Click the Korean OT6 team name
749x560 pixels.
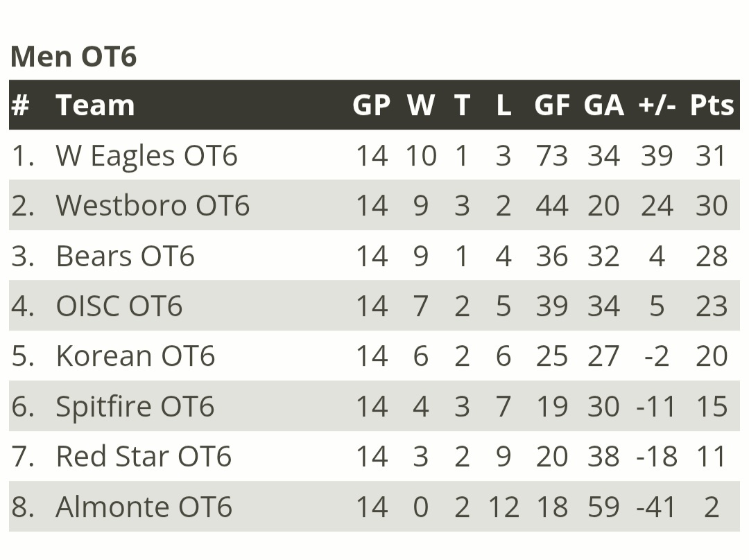(135, 356)
